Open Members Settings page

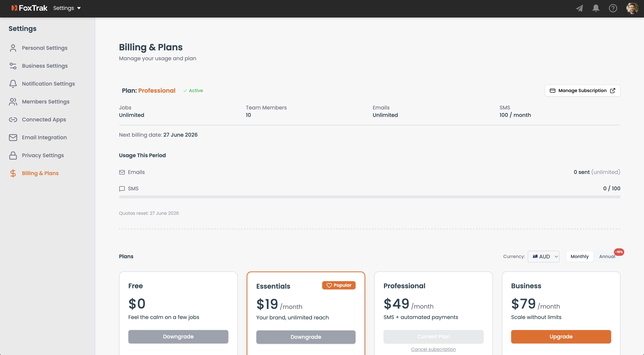(x=46, y=102)
